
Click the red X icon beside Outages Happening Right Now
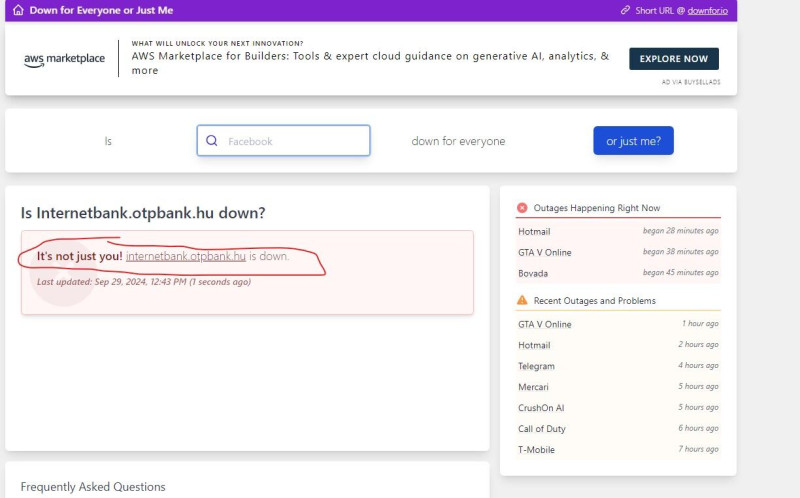point(522,208)
